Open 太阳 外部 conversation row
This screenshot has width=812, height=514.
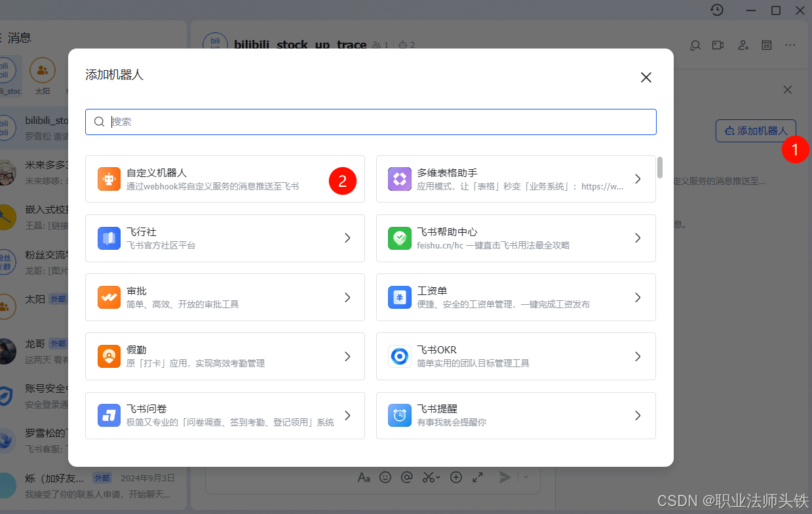(x=35, y=306)
